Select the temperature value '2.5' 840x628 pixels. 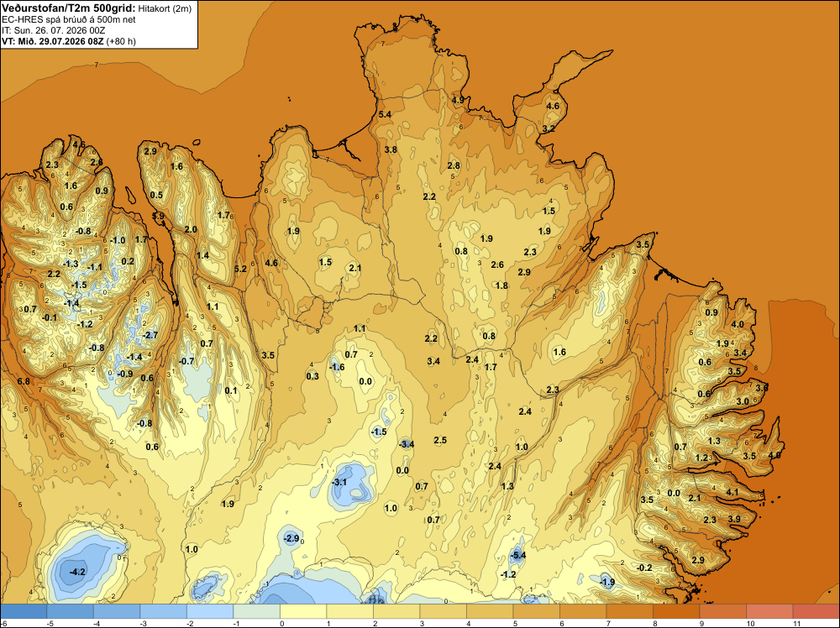tap(440, 440)
